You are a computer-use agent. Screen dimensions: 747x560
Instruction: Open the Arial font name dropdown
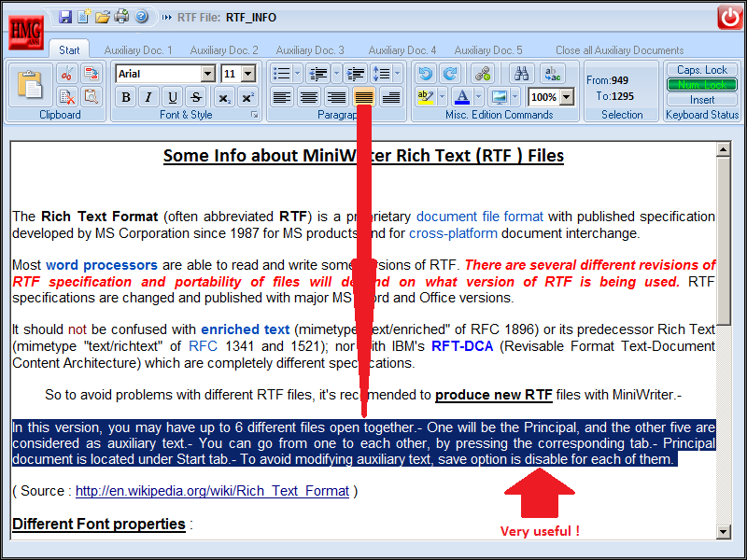tap(207, 74)
